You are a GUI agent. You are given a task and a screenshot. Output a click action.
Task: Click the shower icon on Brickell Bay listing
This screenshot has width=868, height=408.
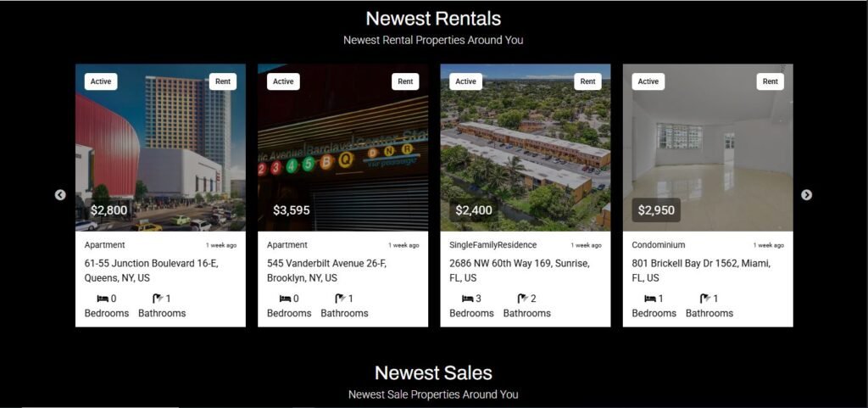tap(705, 299)
